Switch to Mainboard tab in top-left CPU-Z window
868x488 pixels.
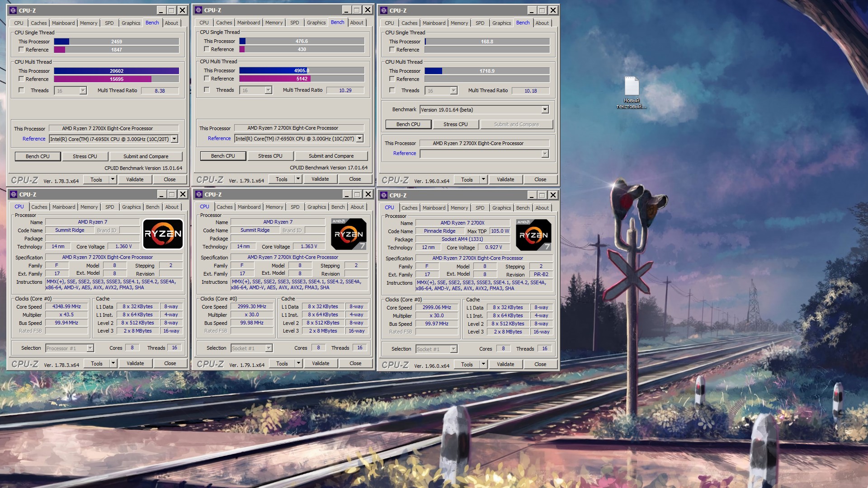[x=63, y=23]
